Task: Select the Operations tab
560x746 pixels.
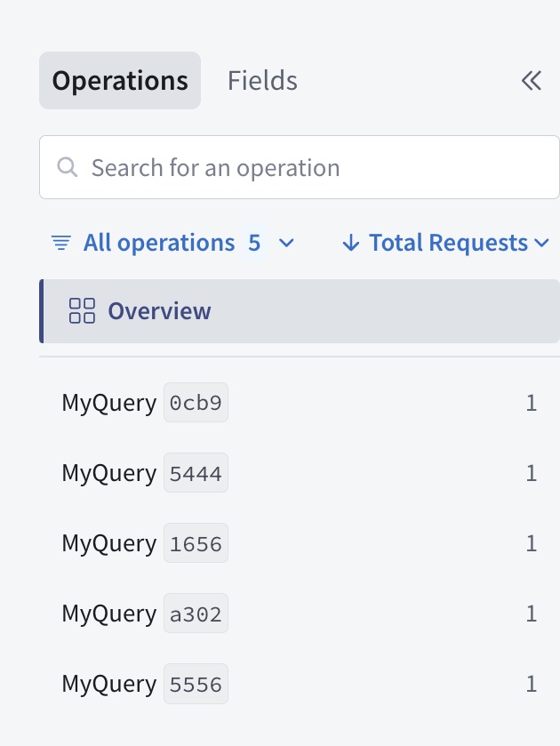Action: tap(119, 80)
